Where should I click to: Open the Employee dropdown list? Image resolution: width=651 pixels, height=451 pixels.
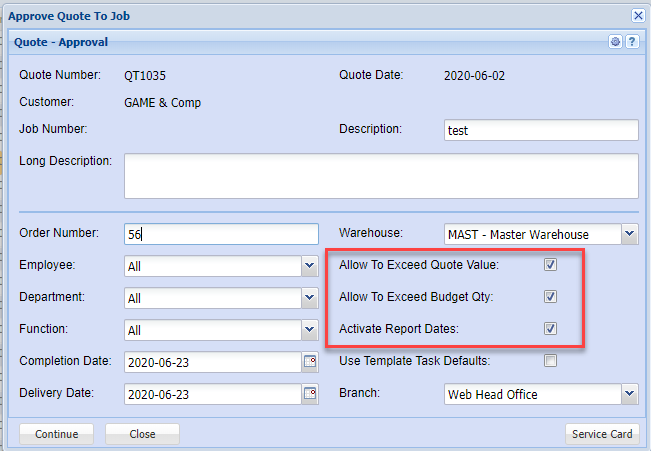point(310,266)
